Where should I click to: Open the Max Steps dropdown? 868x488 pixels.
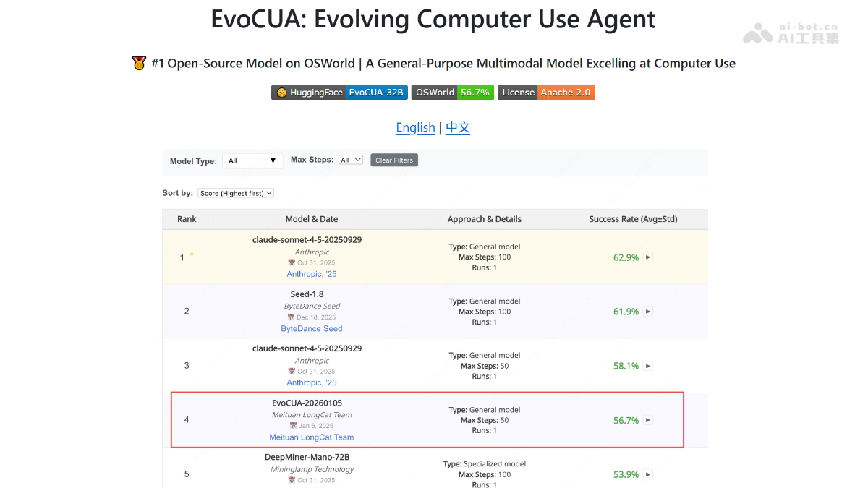(x=350, y=159)
